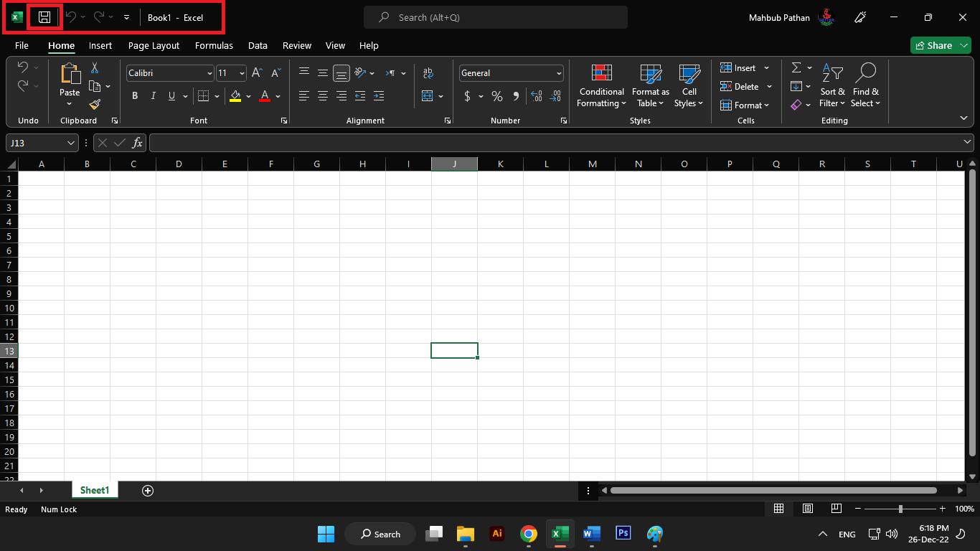Switch to Review tab

pos(297,45)
